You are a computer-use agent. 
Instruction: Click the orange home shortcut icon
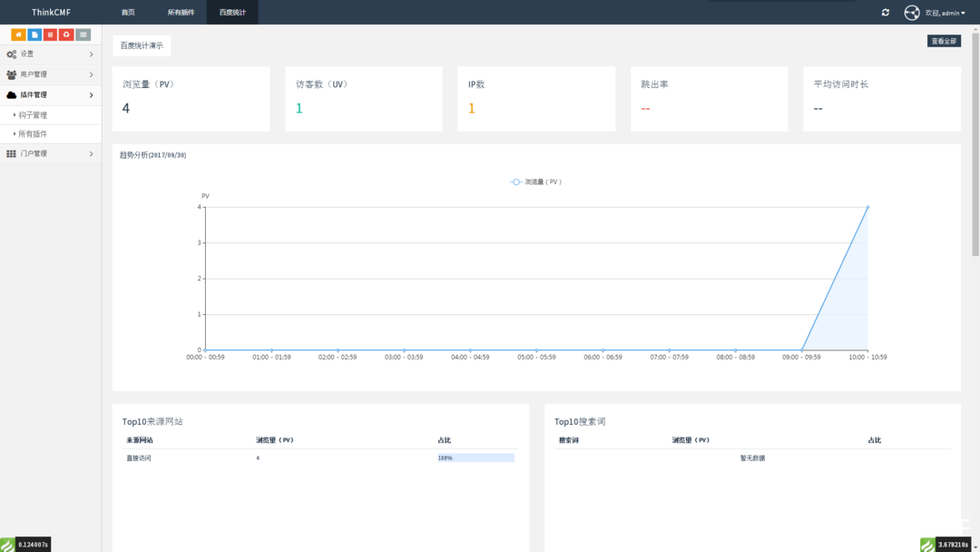click(x=18, y=34)
